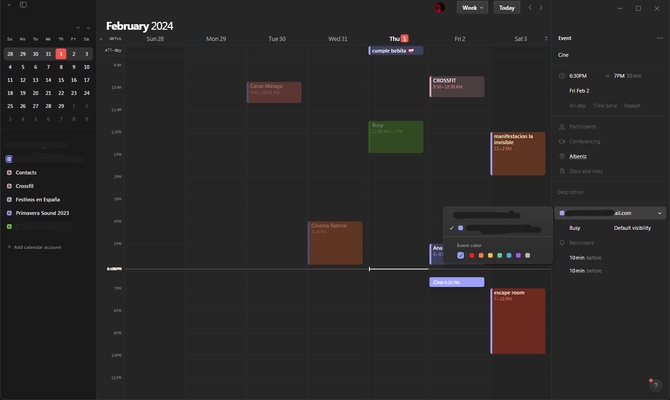Add Participants to the event
Viewport: 670px width, 400px height.
click(582, 126)
